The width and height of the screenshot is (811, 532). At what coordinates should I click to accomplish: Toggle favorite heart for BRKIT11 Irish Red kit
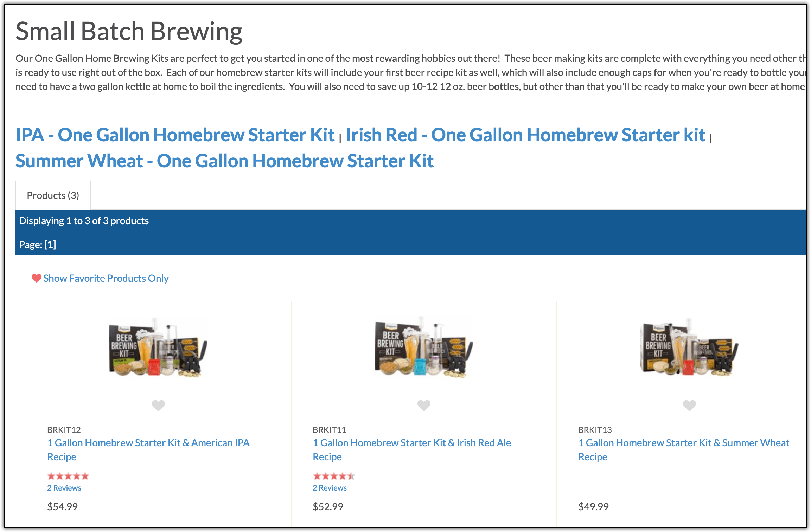424,406
